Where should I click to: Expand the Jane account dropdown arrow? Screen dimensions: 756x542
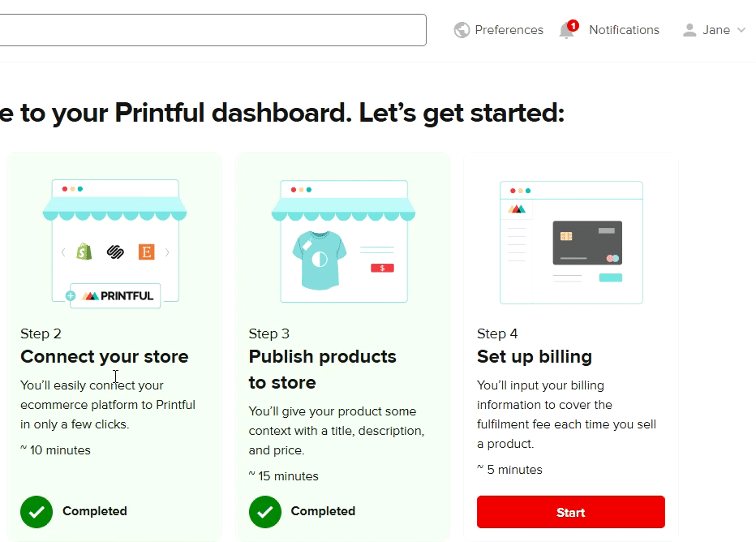click(741, 30)
